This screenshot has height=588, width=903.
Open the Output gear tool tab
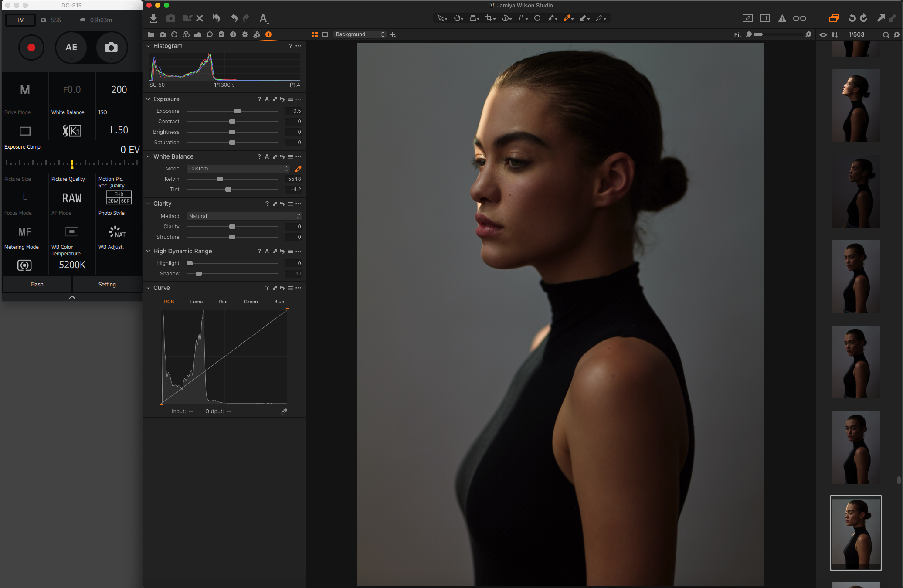point(245,34)
